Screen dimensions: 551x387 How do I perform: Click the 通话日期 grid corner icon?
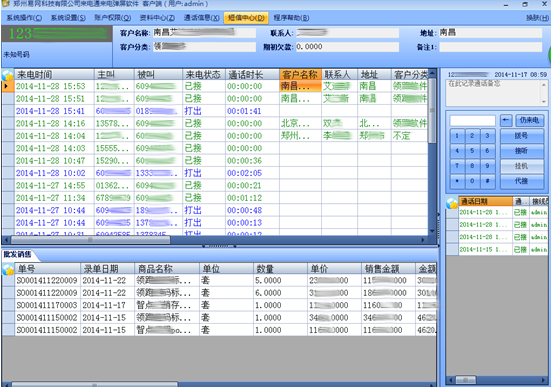(x=452, y=202)
